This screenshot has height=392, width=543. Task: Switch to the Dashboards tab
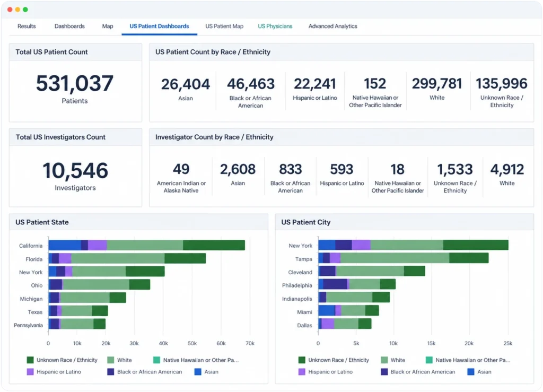(69, 27)
